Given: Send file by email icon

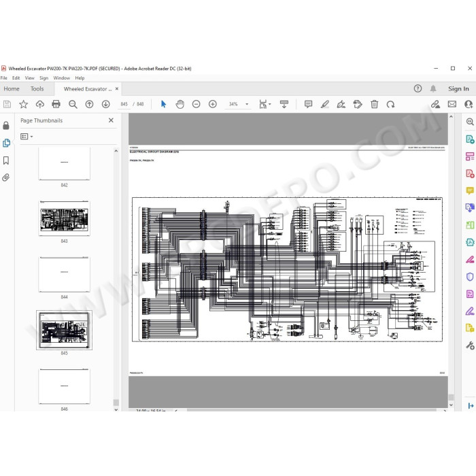Looking at the screenshot, I should 452,105.
